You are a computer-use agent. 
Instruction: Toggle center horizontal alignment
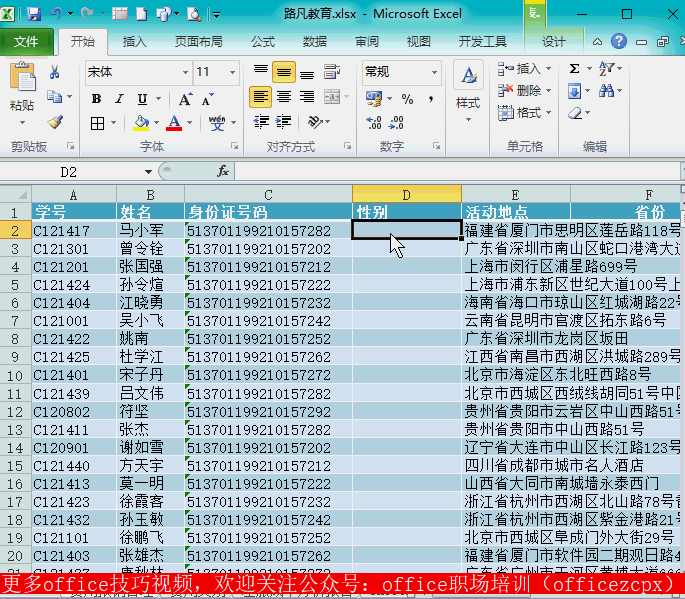[x=284, y=97]
